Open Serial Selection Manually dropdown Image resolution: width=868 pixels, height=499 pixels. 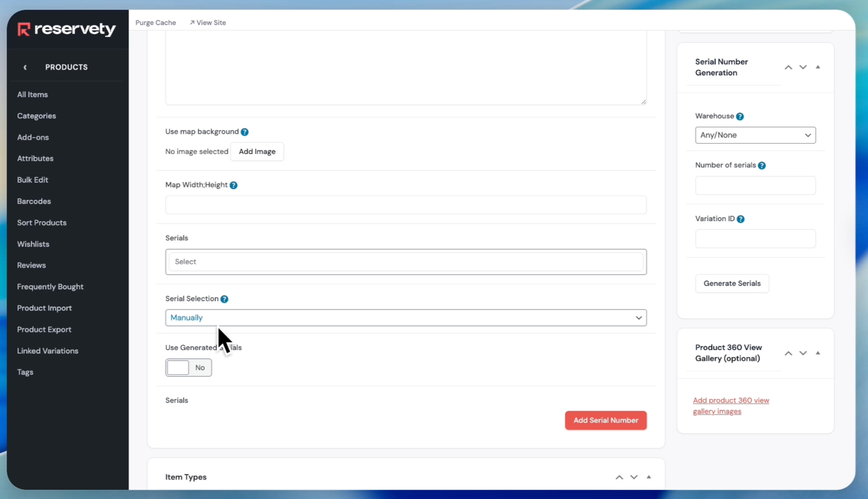click(406, 318)
